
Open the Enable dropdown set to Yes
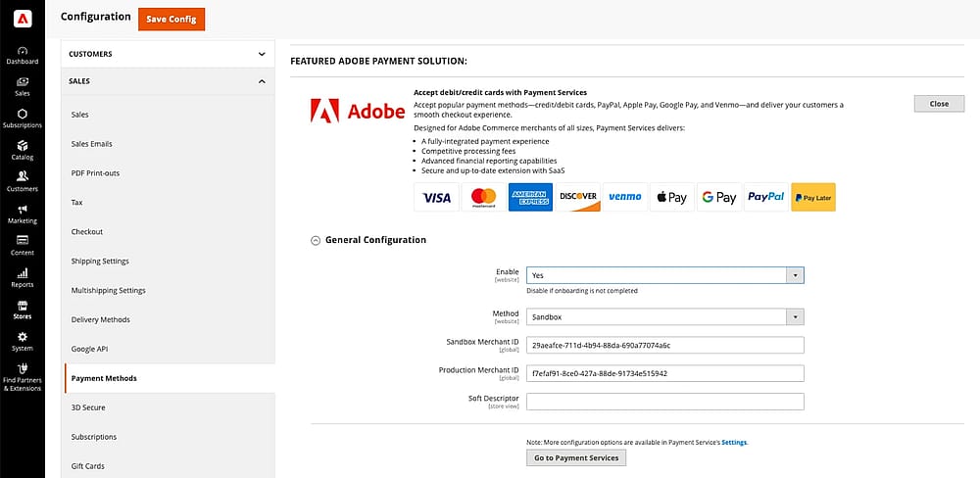pos(665,275)
